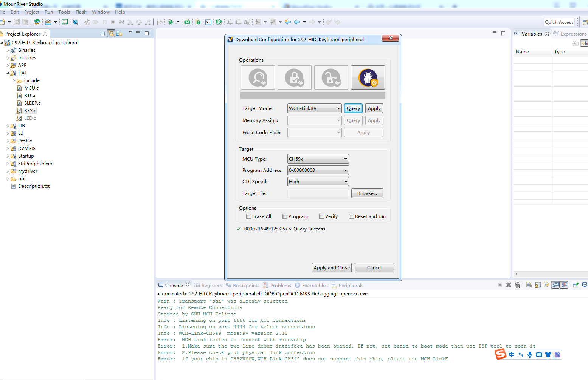
Task: Click Remove All Terminated Launches icon
Action: pos(517,285)
